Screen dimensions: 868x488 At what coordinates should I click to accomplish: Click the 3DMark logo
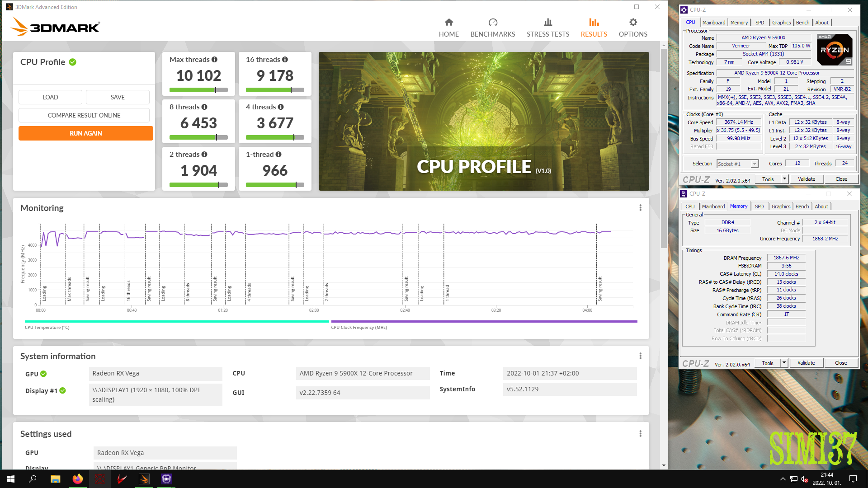55,27
